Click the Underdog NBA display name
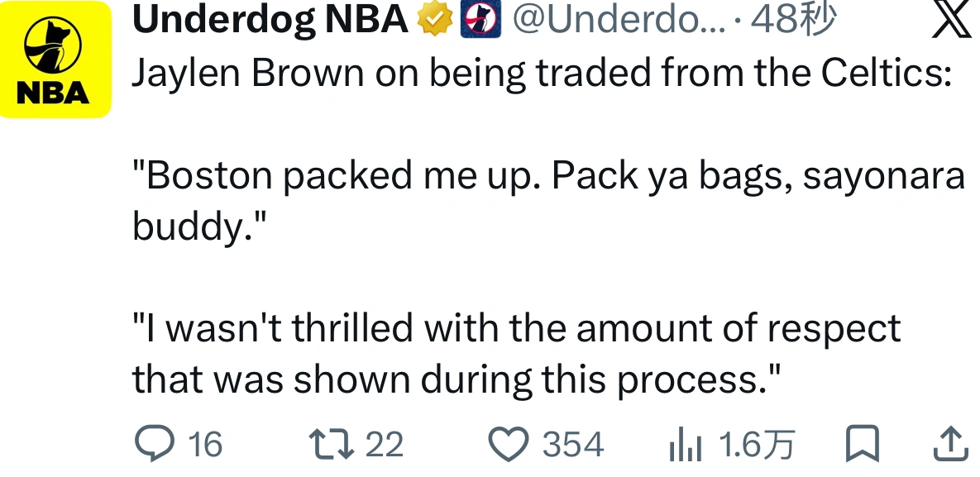Image resolution: width=980 pixels, height=477 pixels. point(270,19)
